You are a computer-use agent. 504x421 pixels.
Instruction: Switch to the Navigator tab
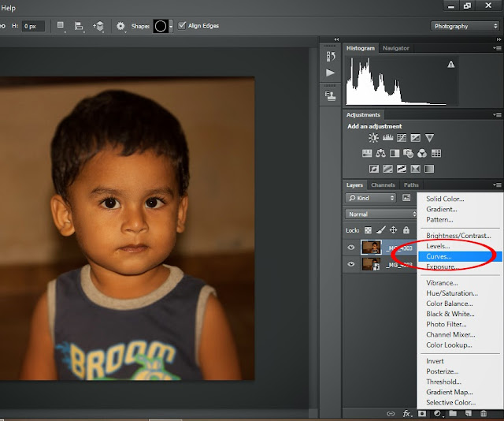click(396, 48)
